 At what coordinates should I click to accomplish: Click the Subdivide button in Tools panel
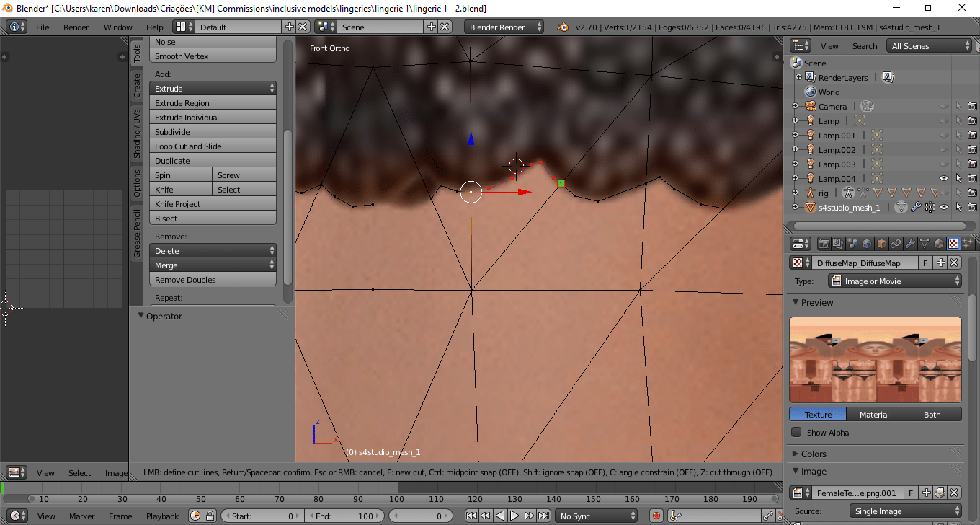(213, 131)
